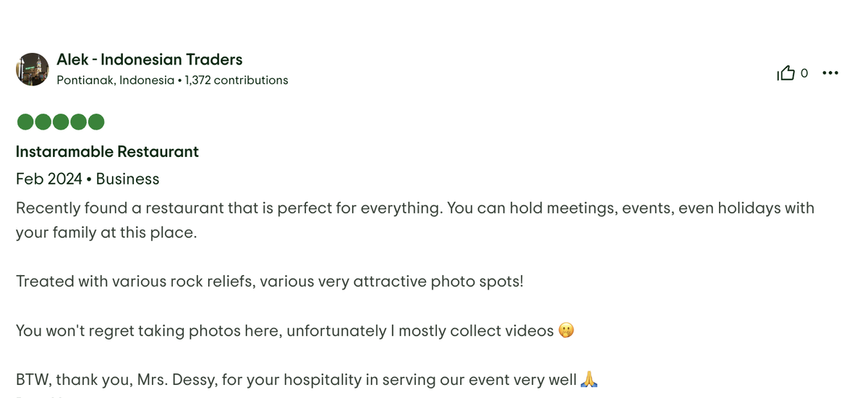Image resolution: width=868 pixels, height=398 pixels.
Task: Click the third green rating bubble
Action: (x=61, y=122)
